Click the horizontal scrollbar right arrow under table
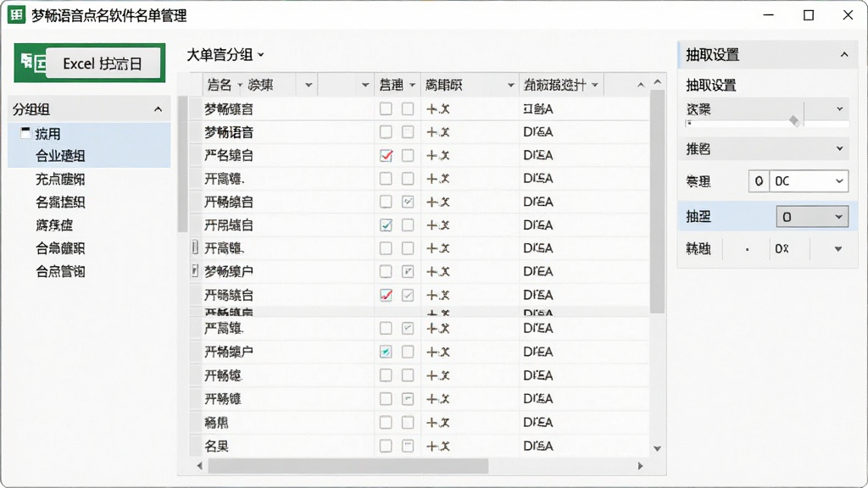868x488 pixels. pyautogui.click(x=640, y=466)
